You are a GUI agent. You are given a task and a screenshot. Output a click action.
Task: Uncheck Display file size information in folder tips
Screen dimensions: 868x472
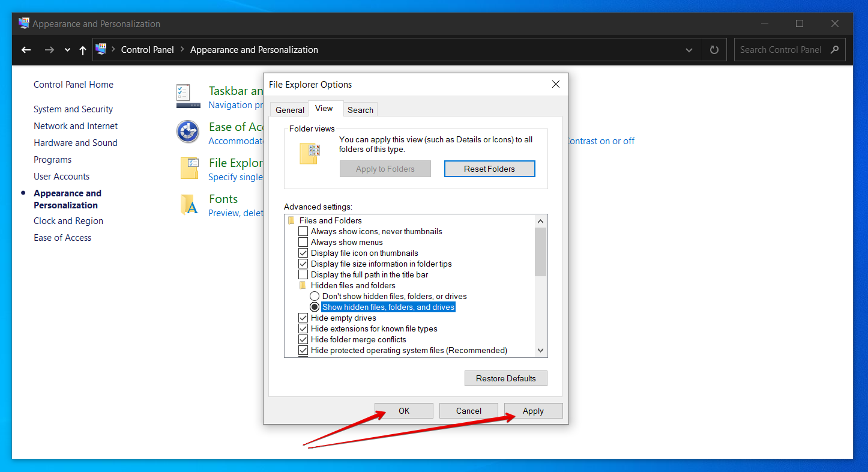pos(303,264)
